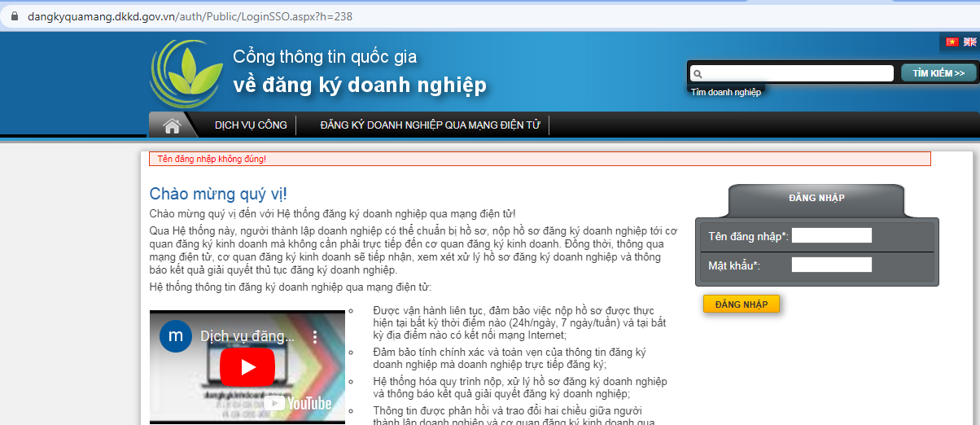Focus the Tên đăng nhập username field
Image resolution: width=980 pixels, height=425 pixels.
pos(831,236)
